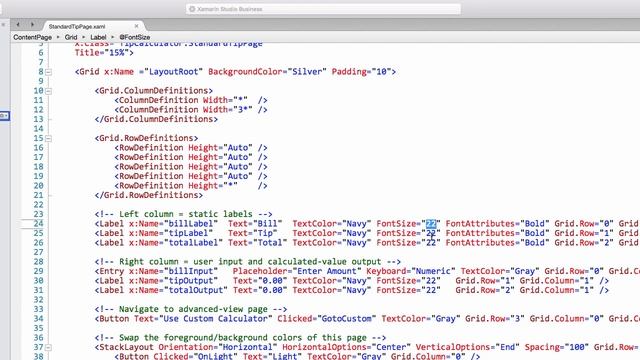Image resolution: width=640 pixels, height=360 pixels.
Task: Close the side panel using its small x
Action: point(3,25)
